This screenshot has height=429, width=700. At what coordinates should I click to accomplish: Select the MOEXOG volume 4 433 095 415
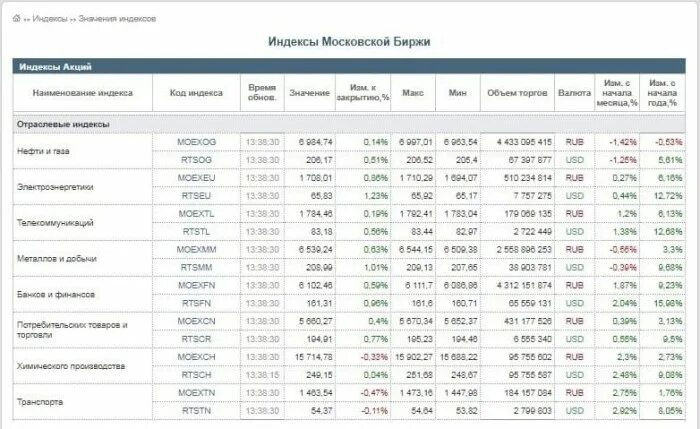[524, 142]
